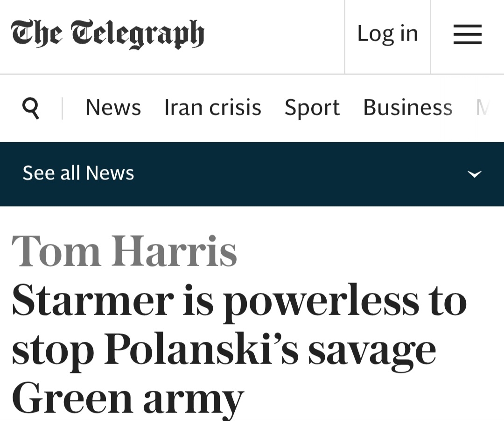
Task: Click the word stop in headline
Action: click(52, 350)
